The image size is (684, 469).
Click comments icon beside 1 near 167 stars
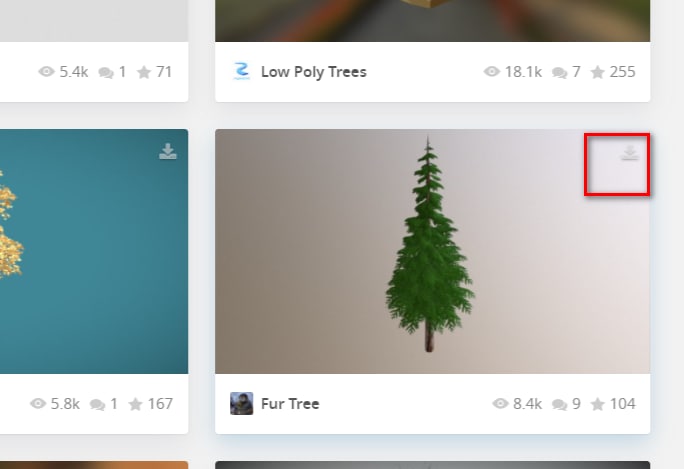tap(97, 404)
